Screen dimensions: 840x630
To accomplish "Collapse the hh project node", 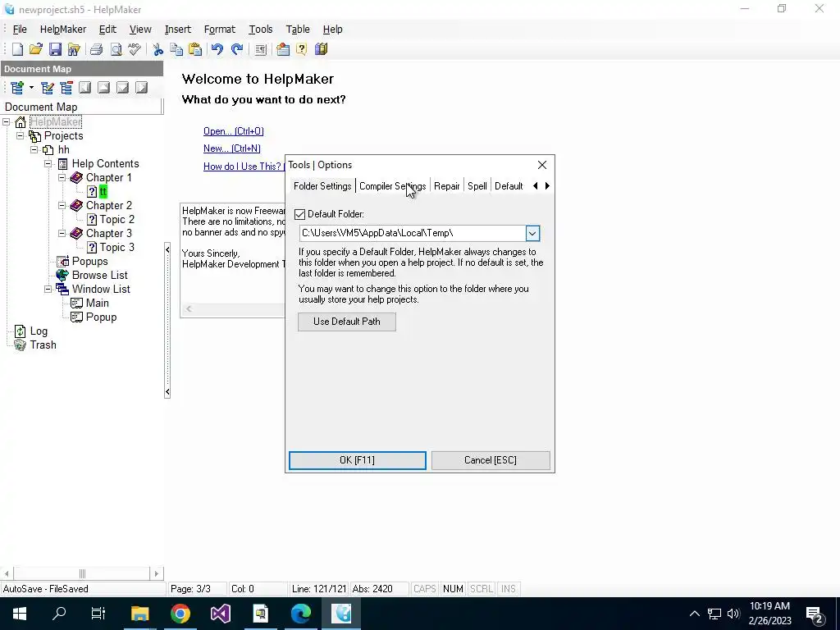I will click(34, 149).
